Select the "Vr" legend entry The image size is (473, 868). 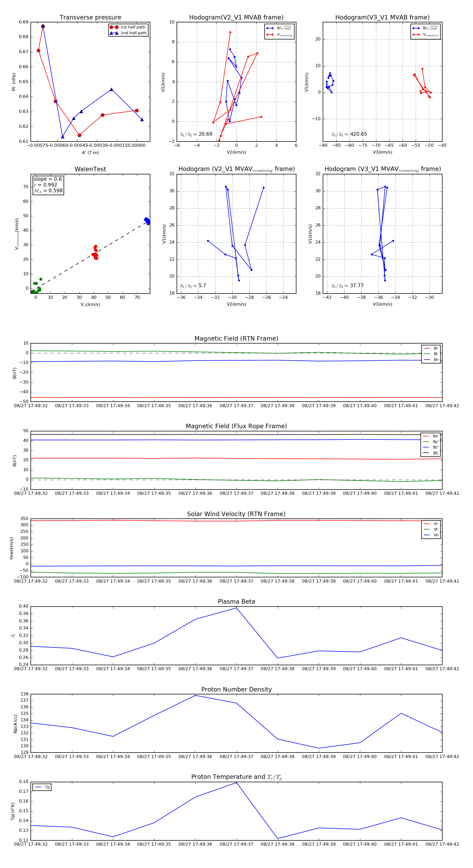click(431, 524)
